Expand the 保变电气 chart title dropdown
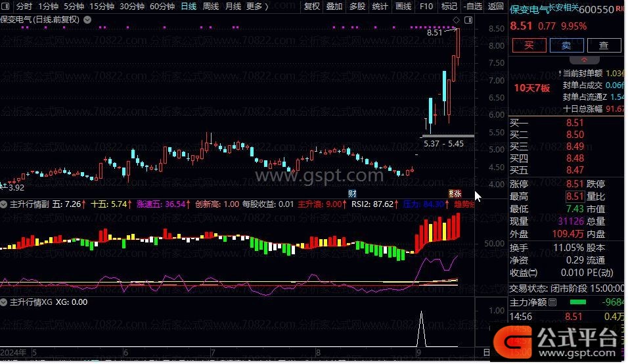This screenshot has width=628, height=364. tap(87, 19)
